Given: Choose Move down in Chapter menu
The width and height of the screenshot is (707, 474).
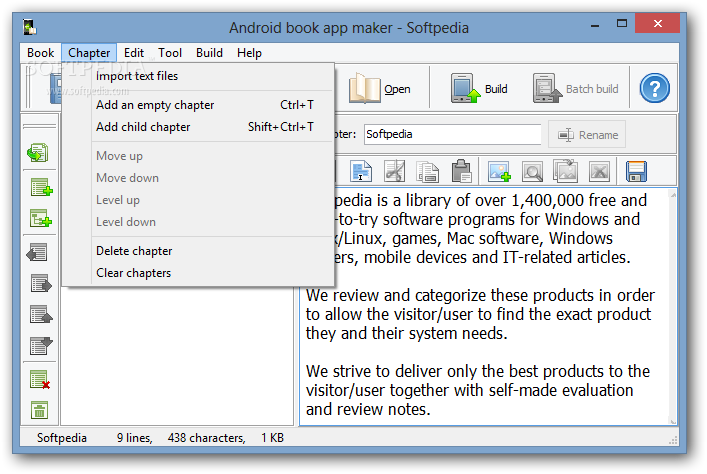Looking at the screenshot, I should click(198, 178).
